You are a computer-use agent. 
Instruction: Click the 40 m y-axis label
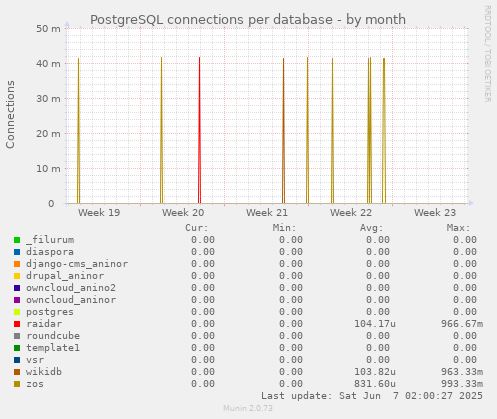pyautogui.click(x=48, y=64)
